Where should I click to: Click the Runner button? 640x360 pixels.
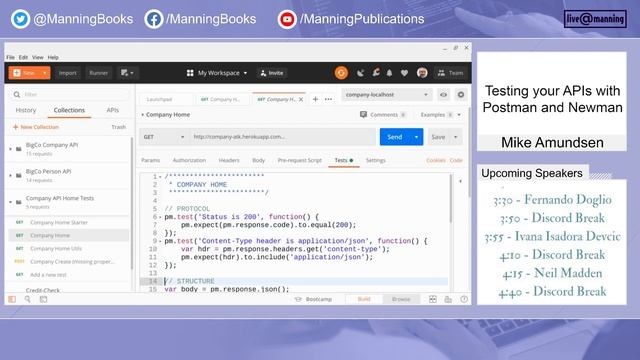pyautogui.click(x=99, y=73)
